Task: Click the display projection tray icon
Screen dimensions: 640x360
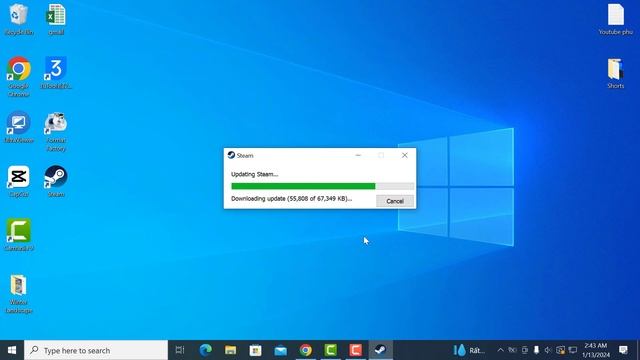Action: (524, 350)
